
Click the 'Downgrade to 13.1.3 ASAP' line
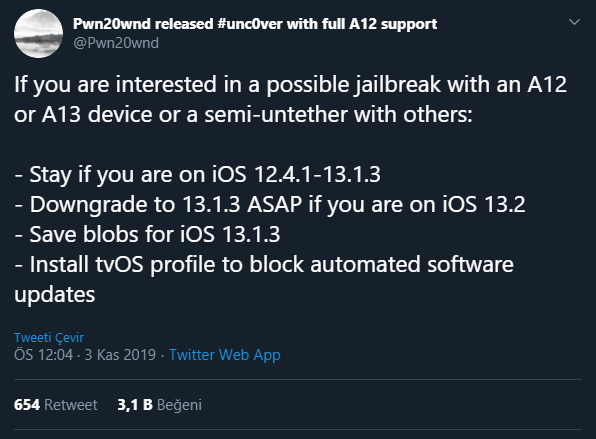click(x=270, y=204)
